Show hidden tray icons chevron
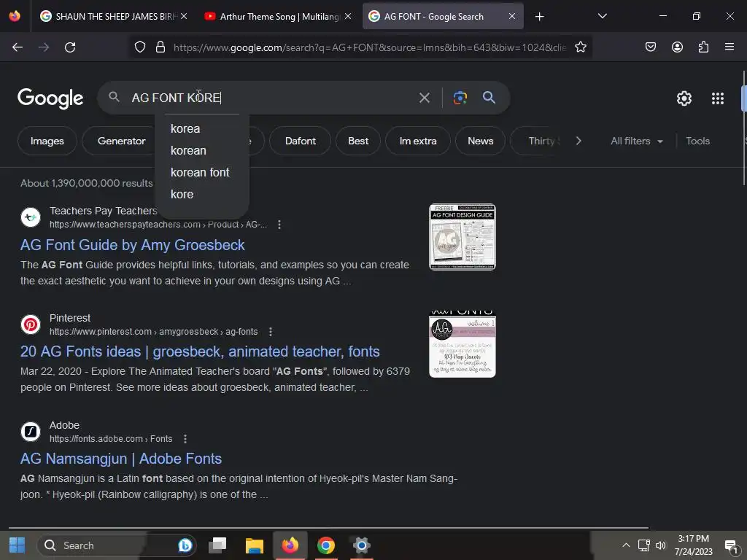This screenshot has height=560, width=747. [626, 545]
